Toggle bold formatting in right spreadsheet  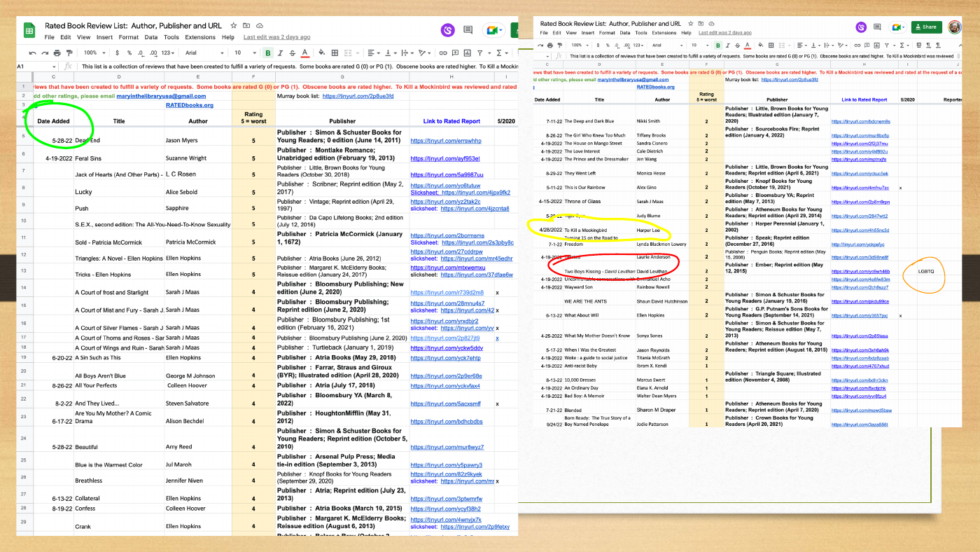click(718, 46)
